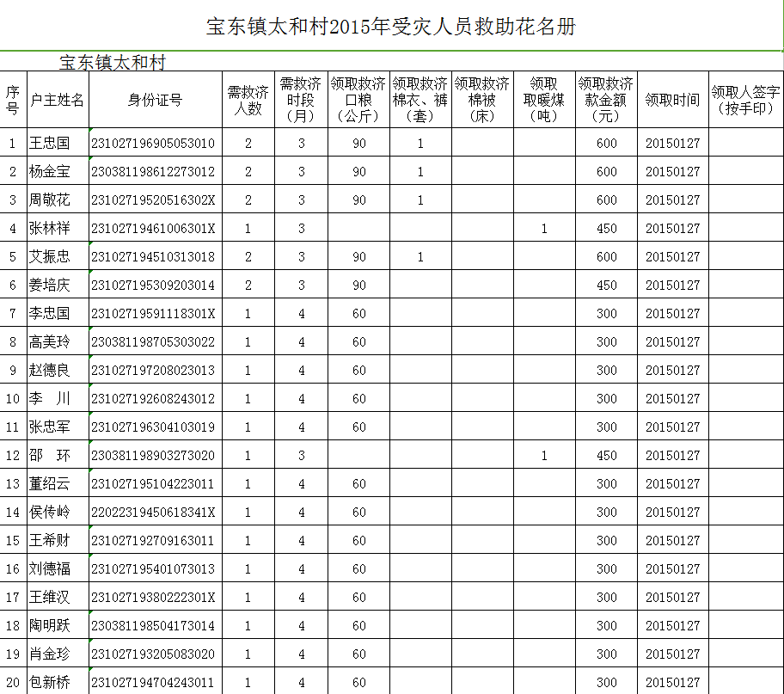784x694 pixels.
Task: Select the 领取人签字(按手印) header cell
Action: pyautogui.click(x=746, y=100)
